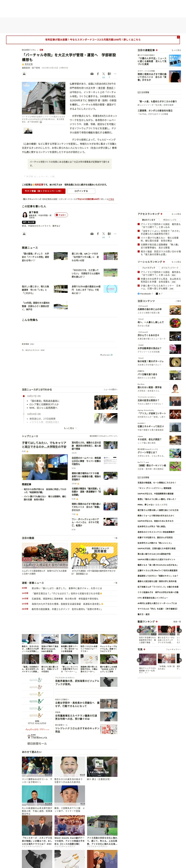The height and width of the screenshot is (868, 186).
Task: Open 動画一覧 link
Action: point(177,622)
